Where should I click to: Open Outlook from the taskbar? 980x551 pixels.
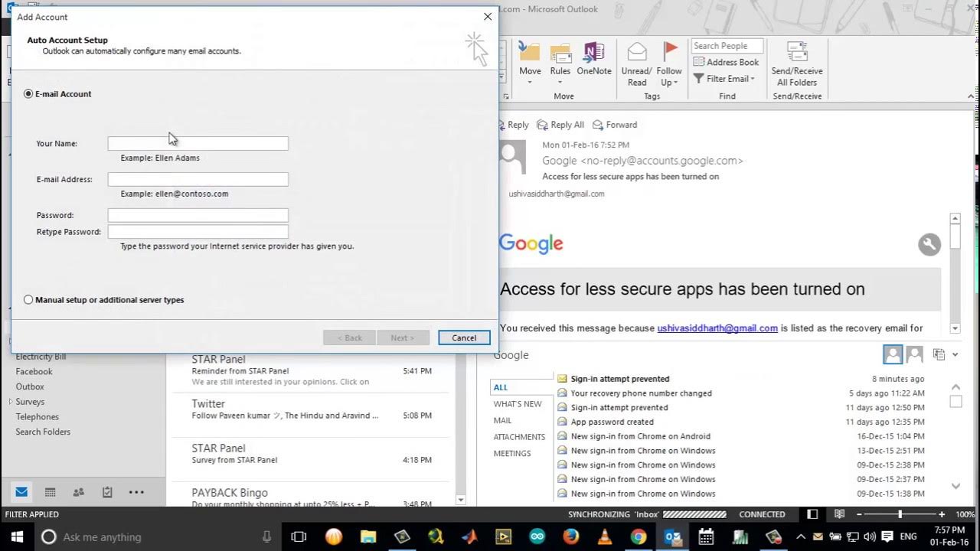(673, 536)
